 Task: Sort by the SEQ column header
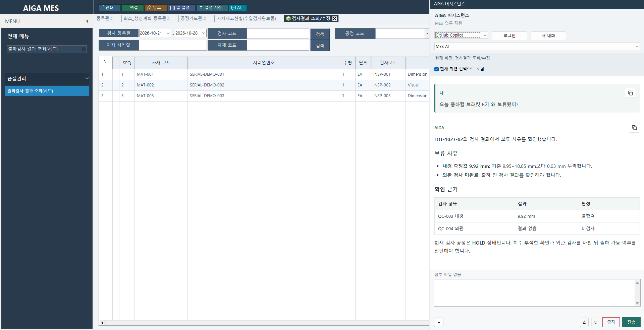pyautogui.click(x=127, y=63)
